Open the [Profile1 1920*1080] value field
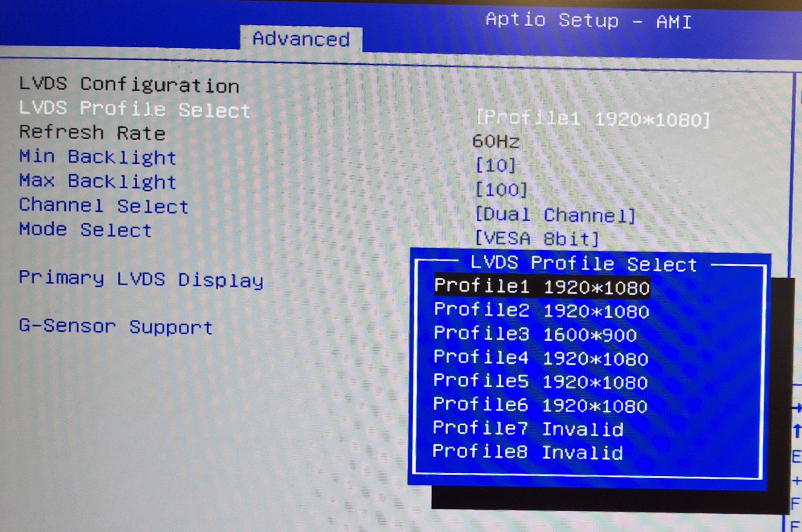 pyautogui.click(x=593, y=119)
